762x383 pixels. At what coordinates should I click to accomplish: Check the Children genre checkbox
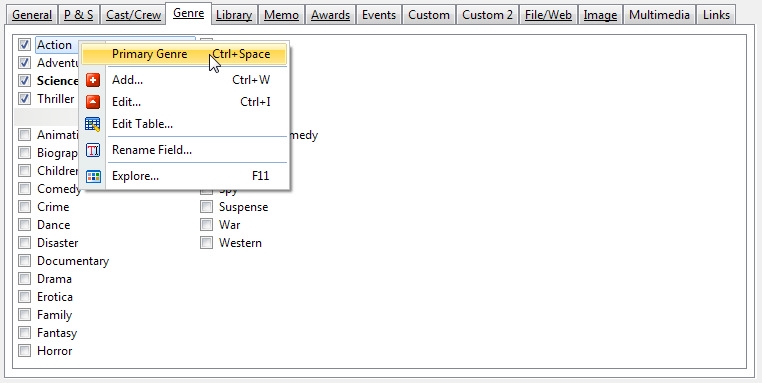click(x=24, y=171)
